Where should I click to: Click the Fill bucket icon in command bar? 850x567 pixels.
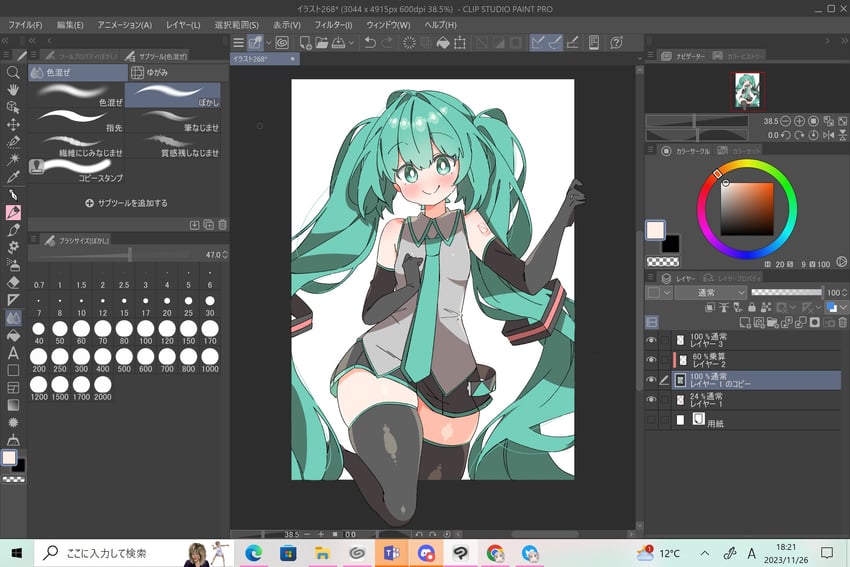pyautogui.click(x=443, y=42)
